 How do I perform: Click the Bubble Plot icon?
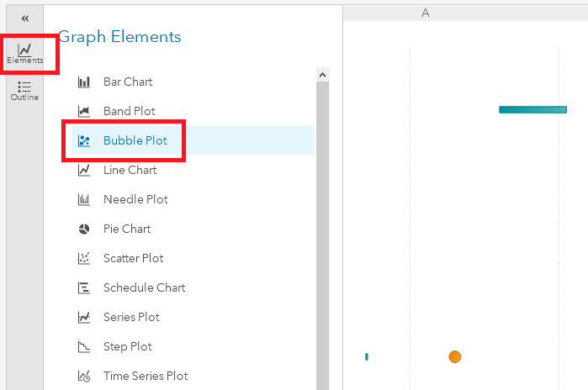pos(84,141)
